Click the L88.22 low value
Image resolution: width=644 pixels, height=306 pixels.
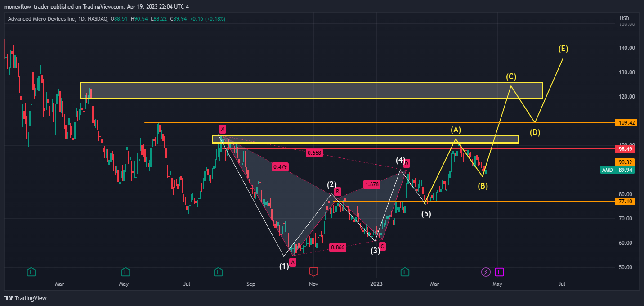(159, 19)
